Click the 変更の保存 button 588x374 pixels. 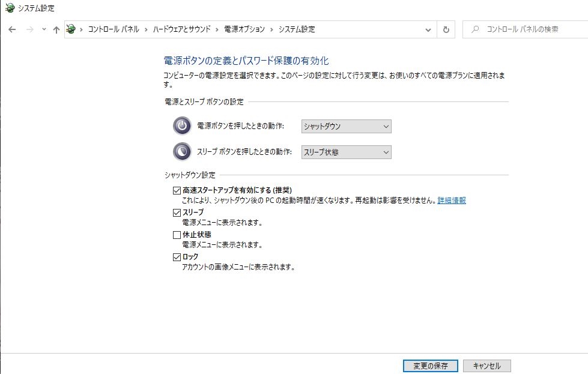[x=431, y=366]
